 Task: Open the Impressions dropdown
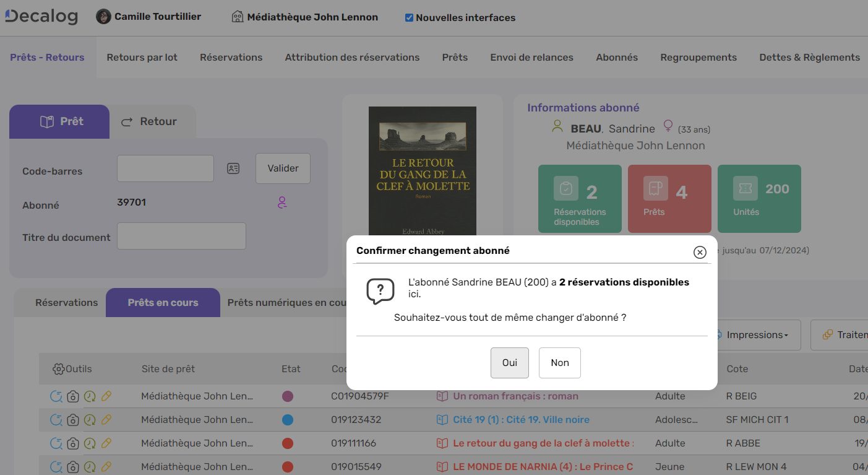pos(755,334)
